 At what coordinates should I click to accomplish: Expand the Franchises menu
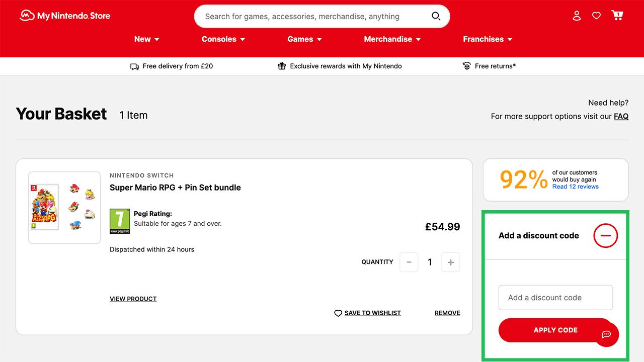(x=488, y=39)
